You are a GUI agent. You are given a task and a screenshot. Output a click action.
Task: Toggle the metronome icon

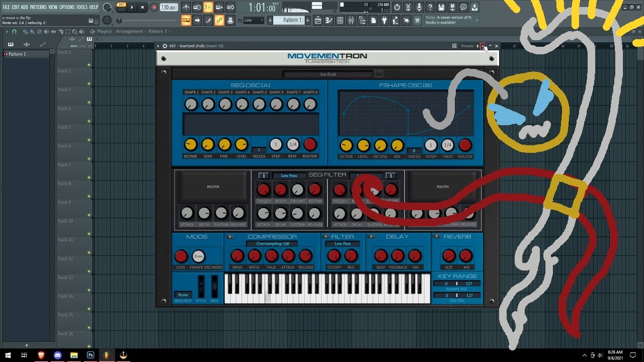pyautogui.click(x=186, y=8)
